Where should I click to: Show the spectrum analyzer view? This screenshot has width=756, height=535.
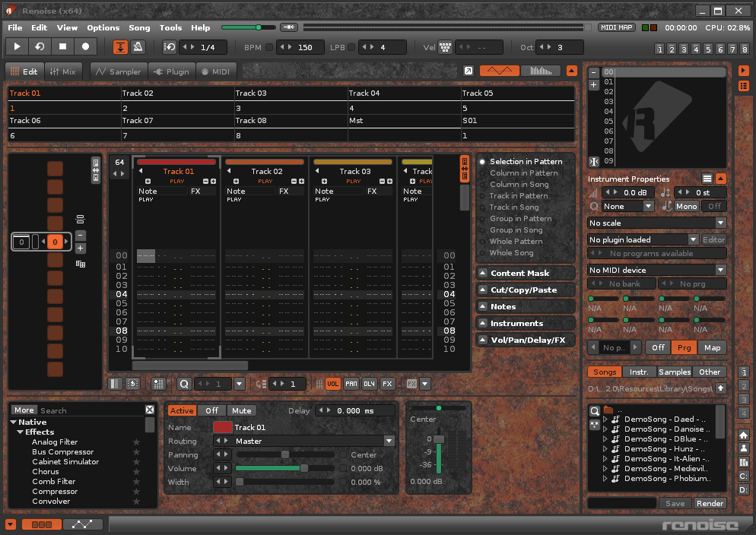[x=541, y=71]
